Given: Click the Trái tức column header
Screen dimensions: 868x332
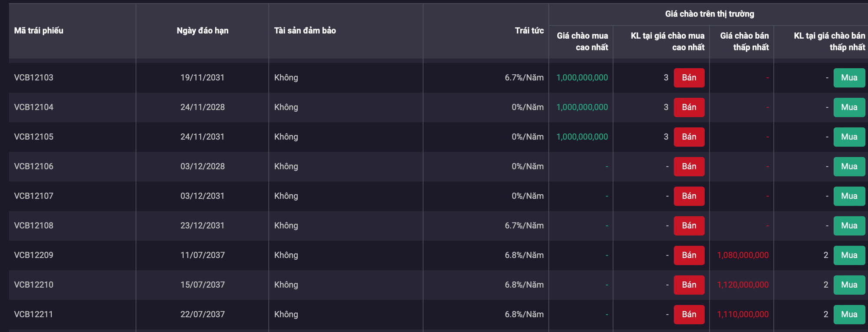Looking at the screenshot, I should pyautogui.click(x=529, y=30).
